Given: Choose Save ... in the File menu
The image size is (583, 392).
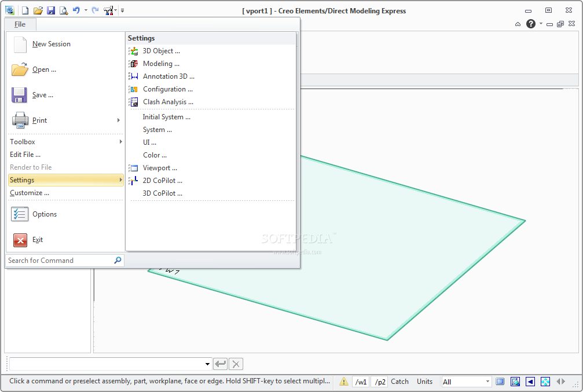Looking at the screenshot, I should [65, 95].
